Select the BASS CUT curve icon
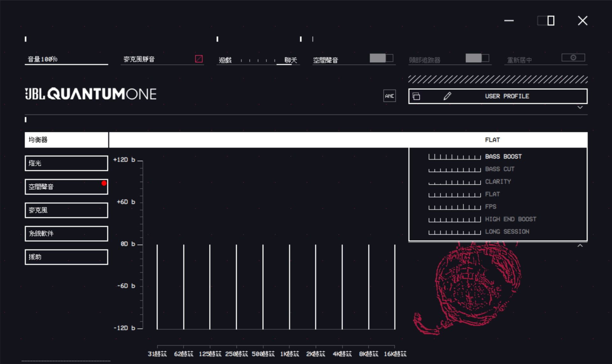The image size is (612, 364). pyautogui.click(x=455, y=169)
